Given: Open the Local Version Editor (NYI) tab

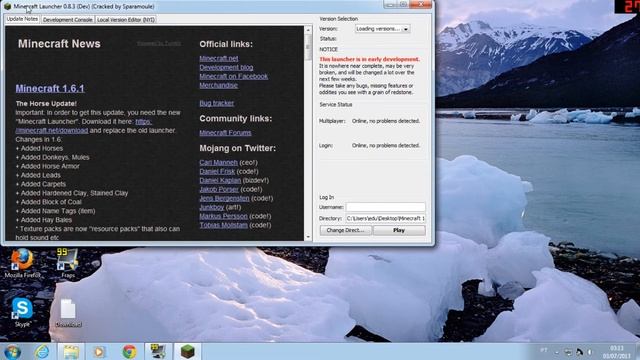Looking at the screenshot, I should [x=126, y=20].
